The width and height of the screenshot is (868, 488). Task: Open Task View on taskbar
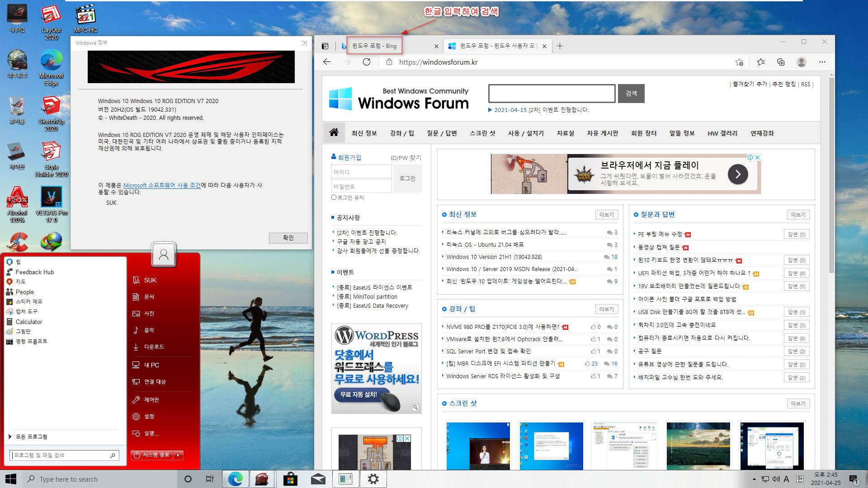(210, 479)
